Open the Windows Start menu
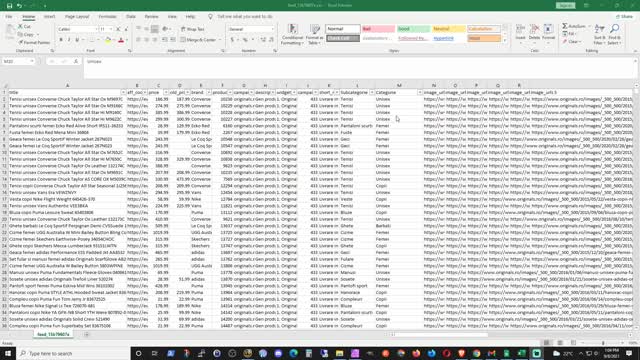 point(8,353)
